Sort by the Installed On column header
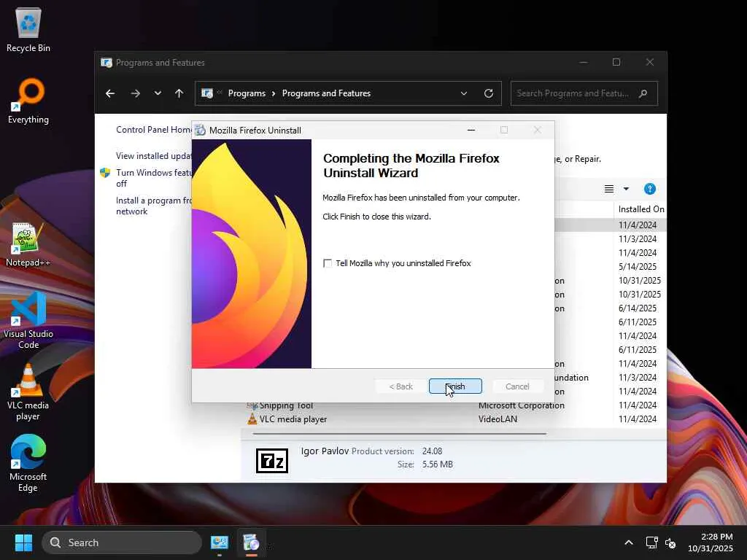Screen dimensions: 747x560 [x=640, y=209]
